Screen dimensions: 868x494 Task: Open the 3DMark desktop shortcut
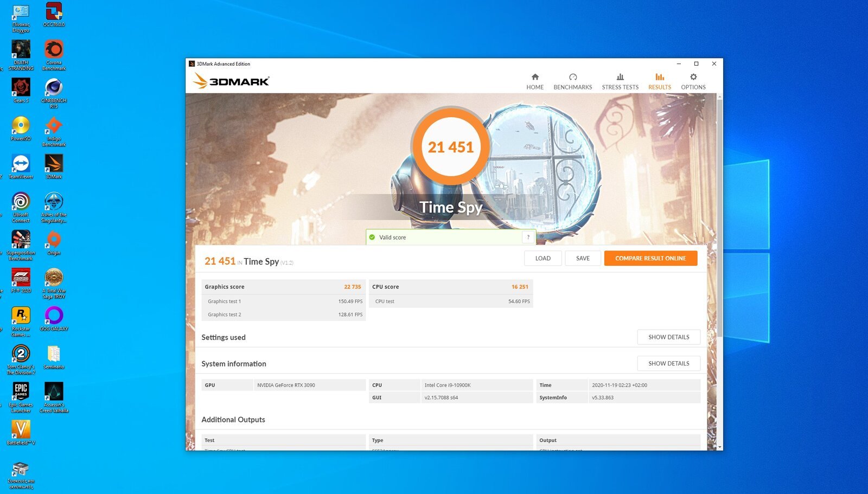click(x=54, y=166)
